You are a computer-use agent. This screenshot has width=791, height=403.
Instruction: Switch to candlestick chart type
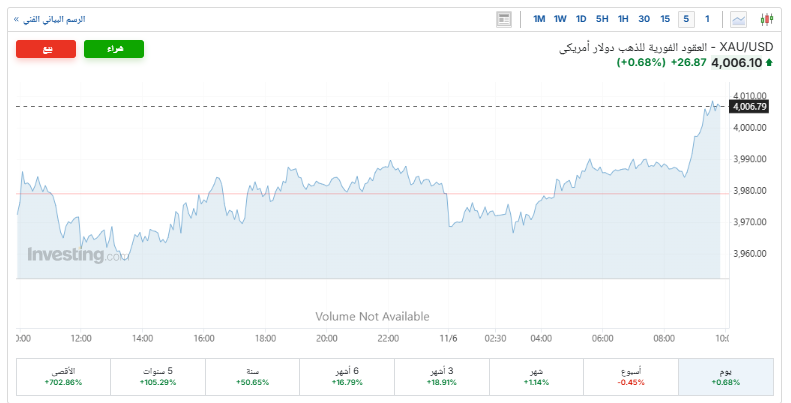[767, 19]
